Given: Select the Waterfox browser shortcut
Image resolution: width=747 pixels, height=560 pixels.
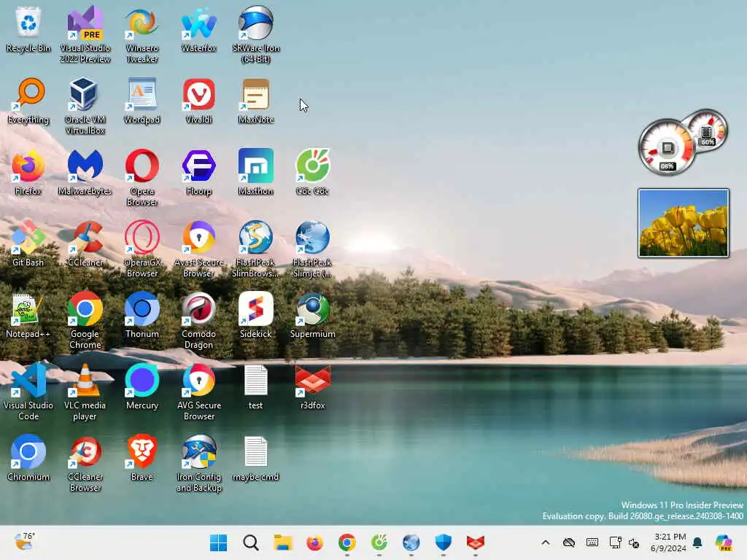Looking at the screenshot, I should [x=198, y=29].
